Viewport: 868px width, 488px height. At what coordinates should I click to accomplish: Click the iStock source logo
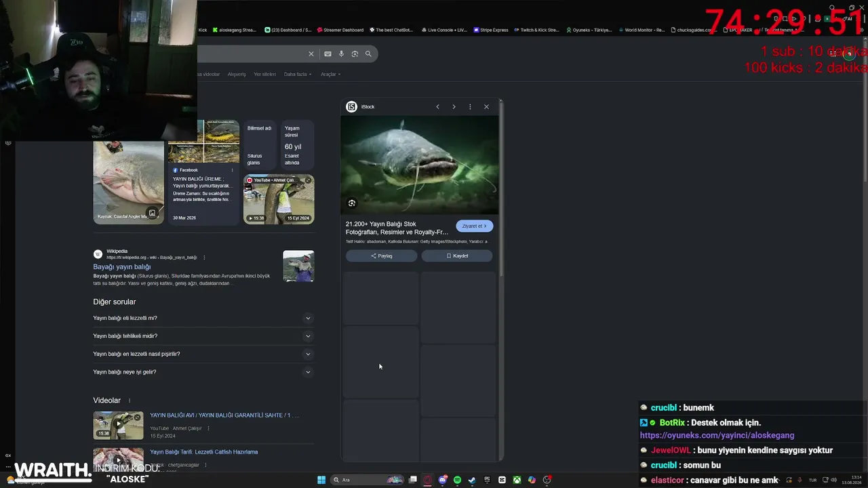pyautogui.click(x=351, y=106)
